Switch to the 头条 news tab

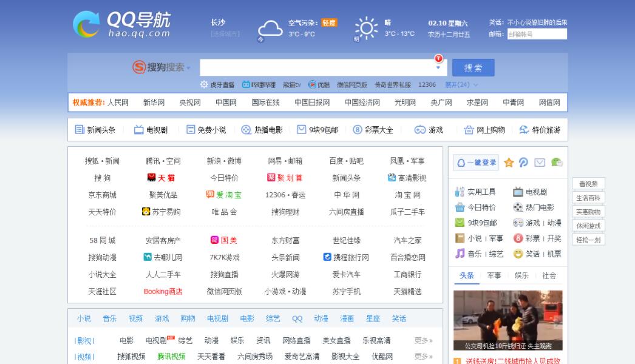click(466, 276)
